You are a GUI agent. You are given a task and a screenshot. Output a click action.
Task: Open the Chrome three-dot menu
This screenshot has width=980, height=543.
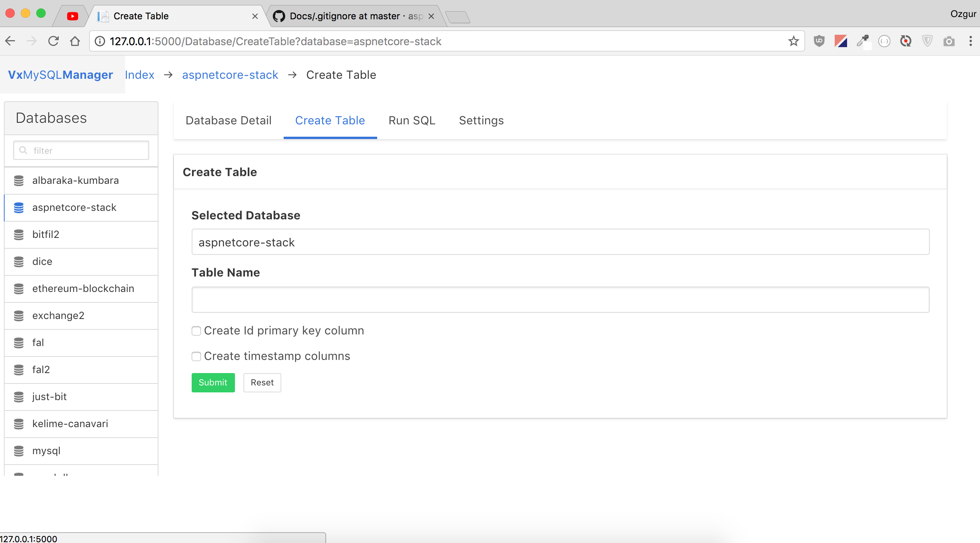[970, 41]
